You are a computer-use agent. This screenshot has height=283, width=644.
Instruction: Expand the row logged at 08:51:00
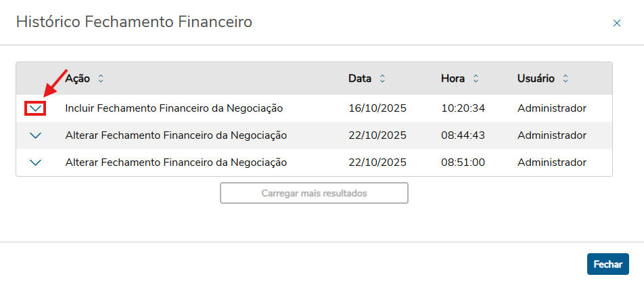[x=36, y=162]
